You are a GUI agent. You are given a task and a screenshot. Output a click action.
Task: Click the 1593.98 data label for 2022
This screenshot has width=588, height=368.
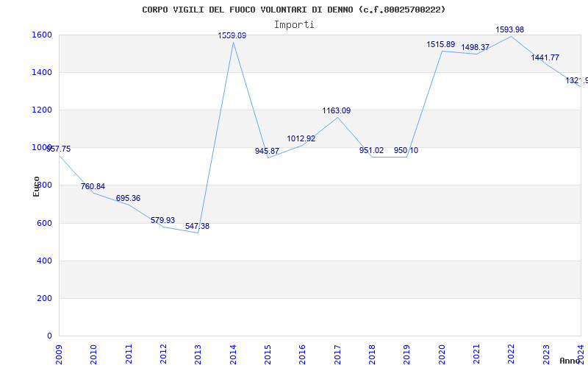[x=510, y=29]
